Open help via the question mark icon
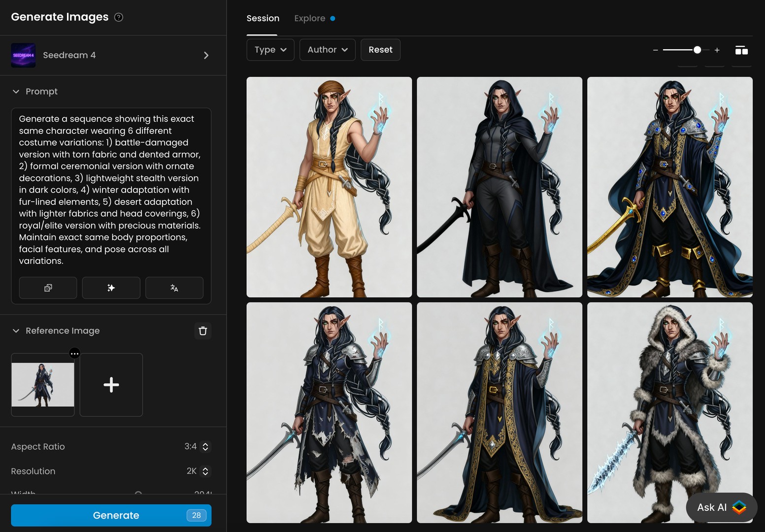Image resolution: width=765 pixels, height=532 pixels. [x=118, y=17]
